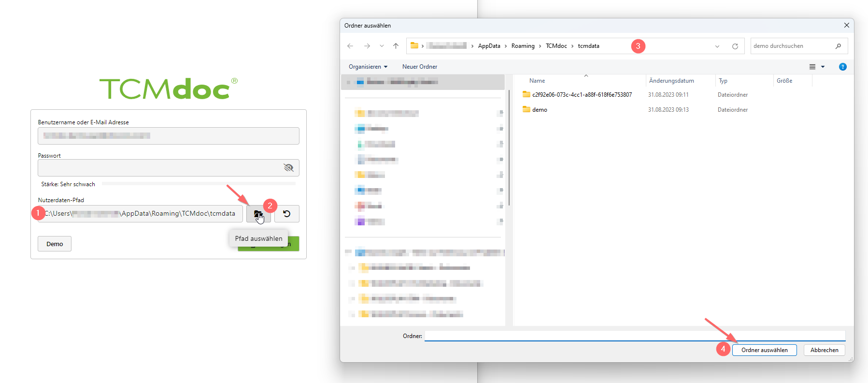The width and height of the screenshot is (868, 383).
Task: Click the forward arrow in folder dialog
Action: click(367, 46)
